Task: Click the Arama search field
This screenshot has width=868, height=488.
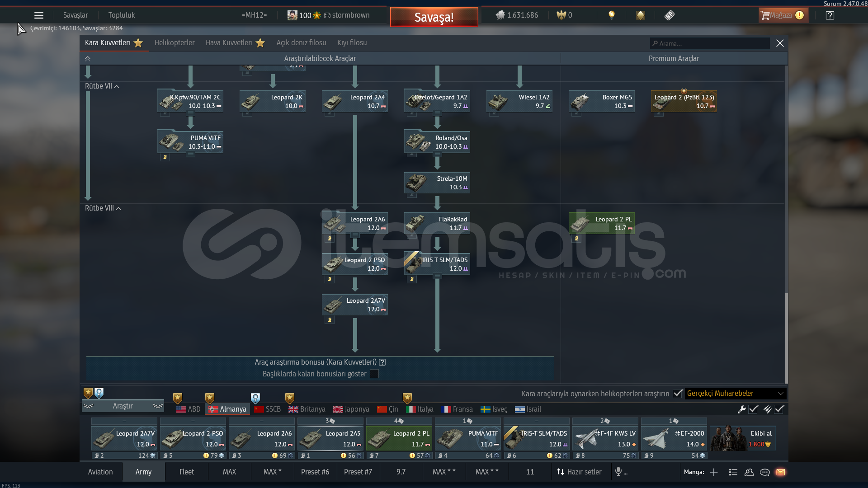Action: (710, 43)
